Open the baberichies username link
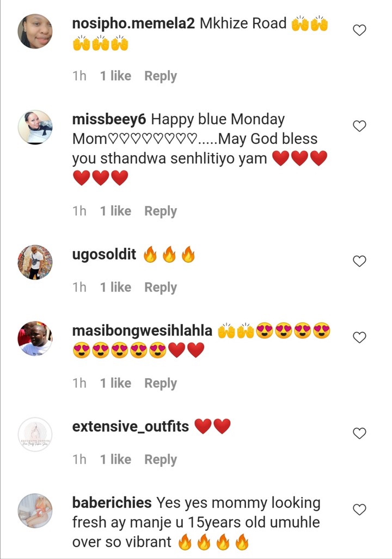This screenshot has width=392, height=559. pyautogui.click(x=112, y=503)
